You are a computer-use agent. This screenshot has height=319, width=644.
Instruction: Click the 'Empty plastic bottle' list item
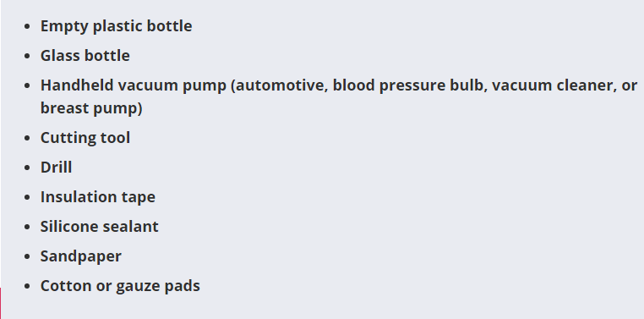[117, 26]
